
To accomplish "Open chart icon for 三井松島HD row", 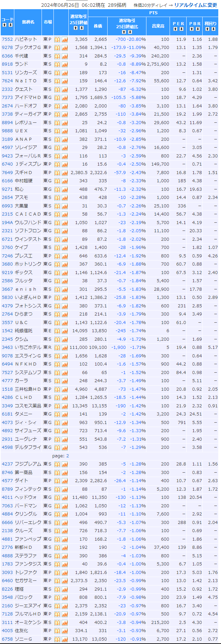I will 65,389.
